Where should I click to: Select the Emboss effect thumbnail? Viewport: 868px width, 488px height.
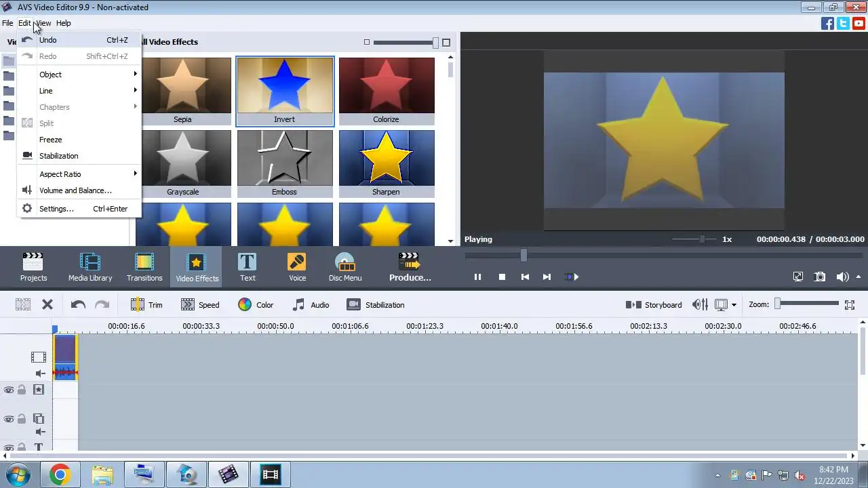(285, 164)
